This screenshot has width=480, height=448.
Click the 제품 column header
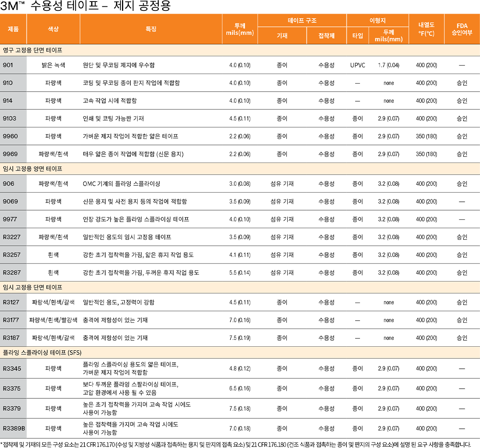click(13, 29)
